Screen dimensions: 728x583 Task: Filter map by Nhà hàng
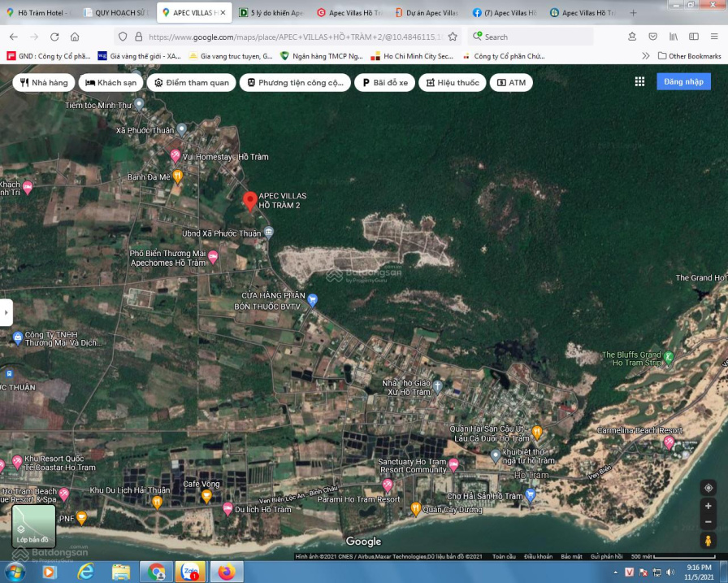(x=44, y=83)
